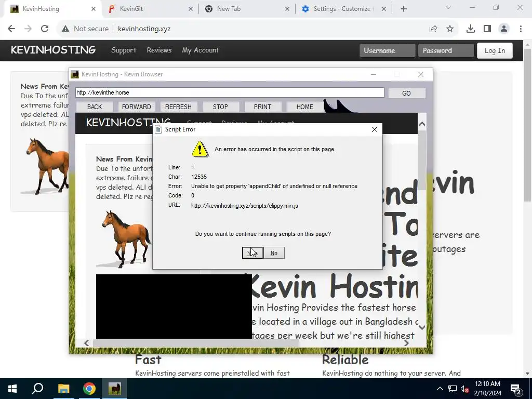Focus the Username field

(x=388, y=50)
